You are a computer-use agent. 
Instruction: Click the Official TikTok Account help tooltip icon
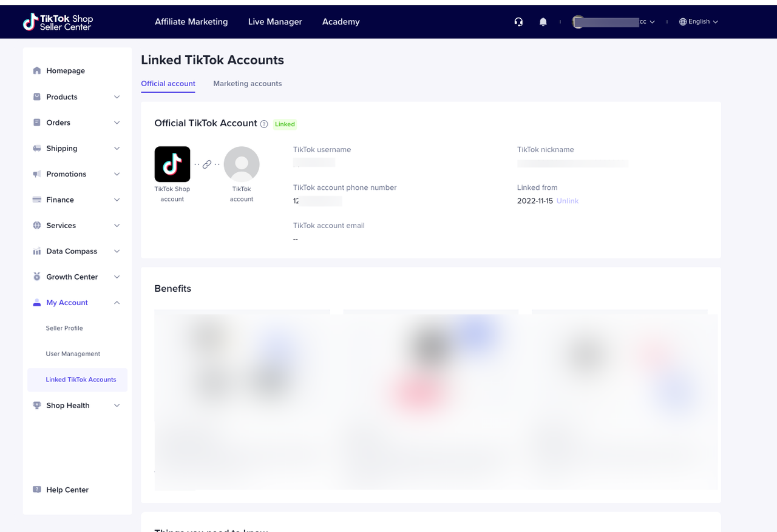(x=263, y=124)
